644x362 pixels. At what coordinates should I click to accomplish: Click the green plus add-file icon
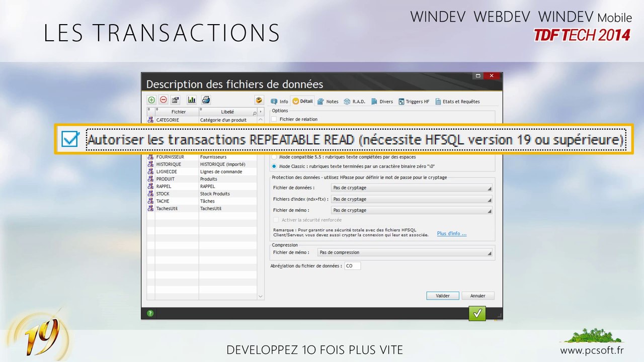point(151,100)
